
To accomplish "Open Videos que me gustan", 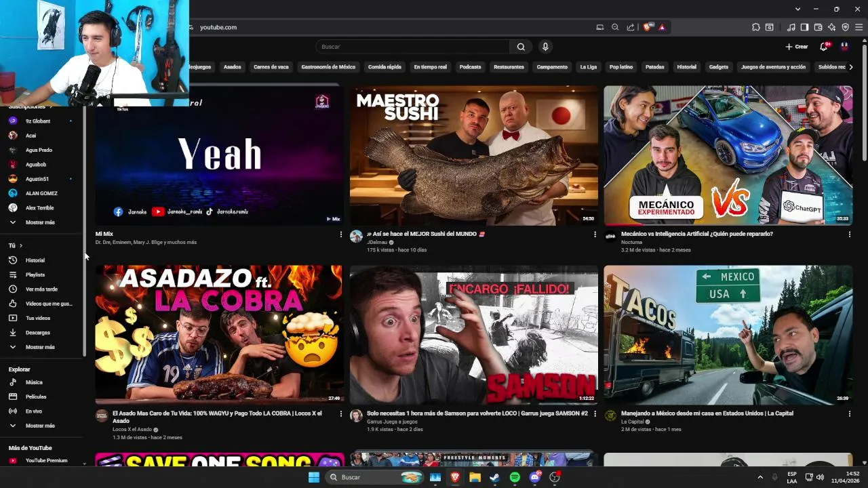I will click(41, 304).
